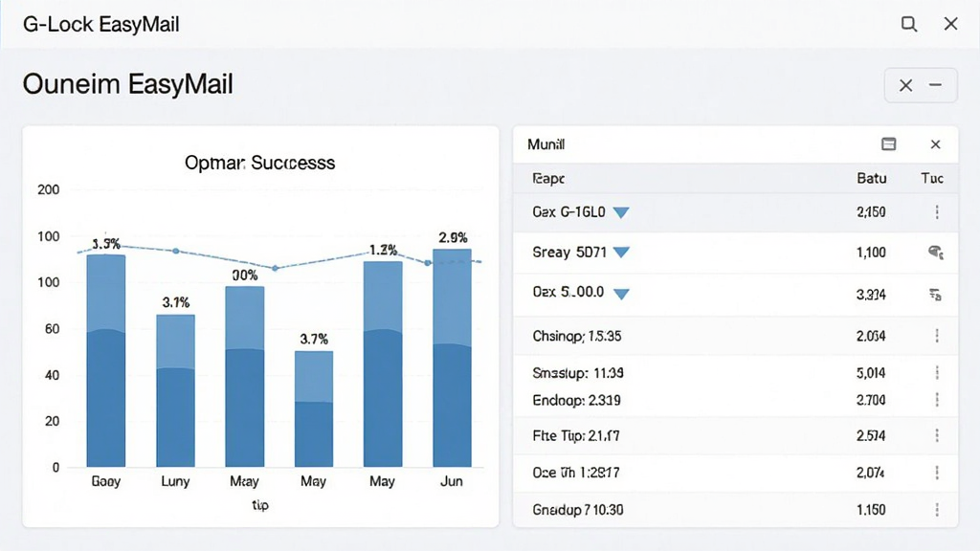Select the Gnadup 7 10.30 row
980x551 pixels.
pyautogui.click(x=736, y=510)
